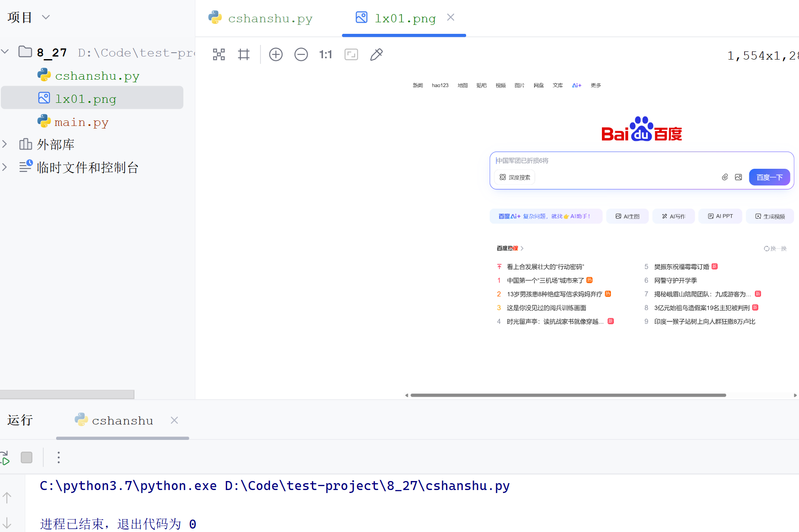Expand the 外部库 node
The image size is (799, 532).
pyautogui.click(x=5, y=144)
